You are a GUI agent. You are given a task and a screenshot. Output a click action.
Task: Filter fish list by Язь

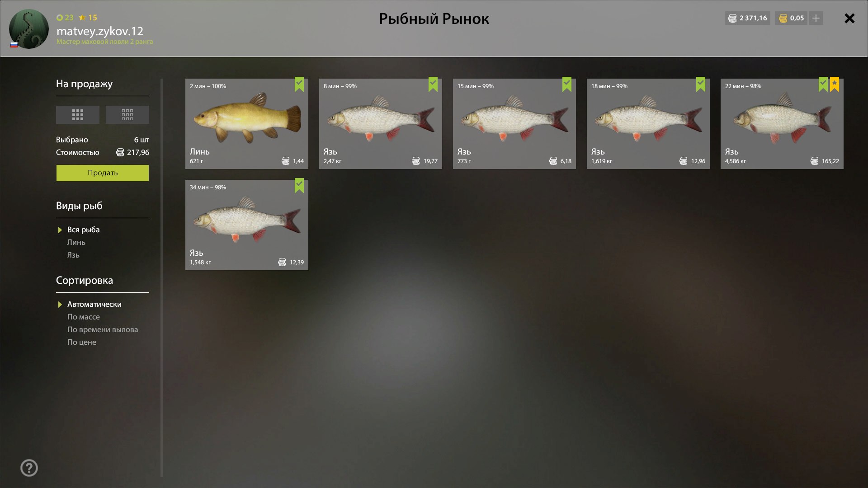(73, 255)
